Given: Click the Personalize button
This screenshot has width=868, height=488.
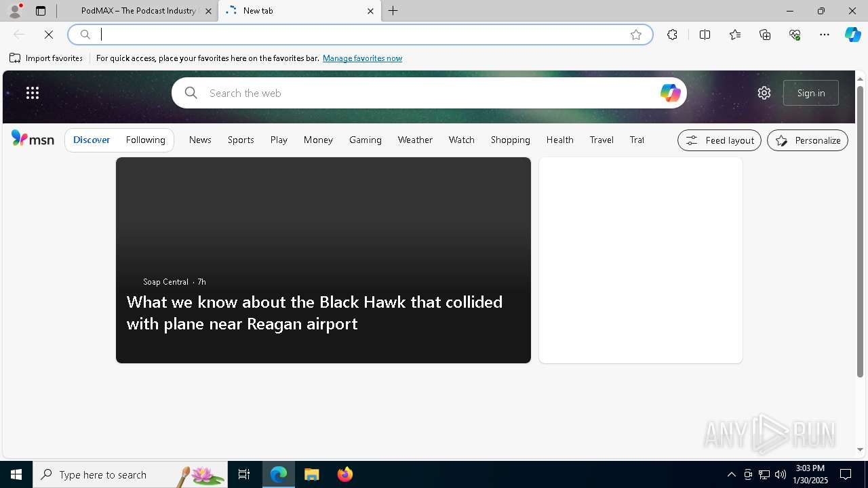Looking at the screenshot, I should (808, 140).
